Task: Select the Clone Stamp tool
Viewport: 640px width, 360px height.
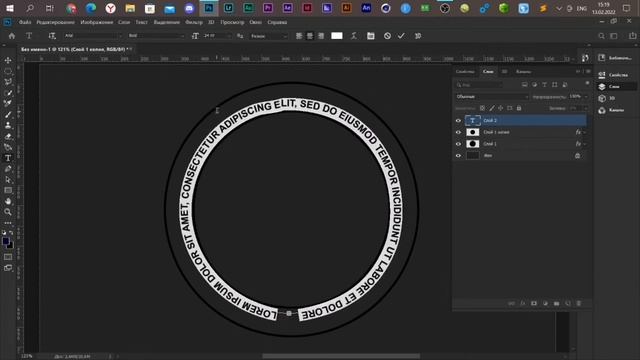Action: (8, 126)
